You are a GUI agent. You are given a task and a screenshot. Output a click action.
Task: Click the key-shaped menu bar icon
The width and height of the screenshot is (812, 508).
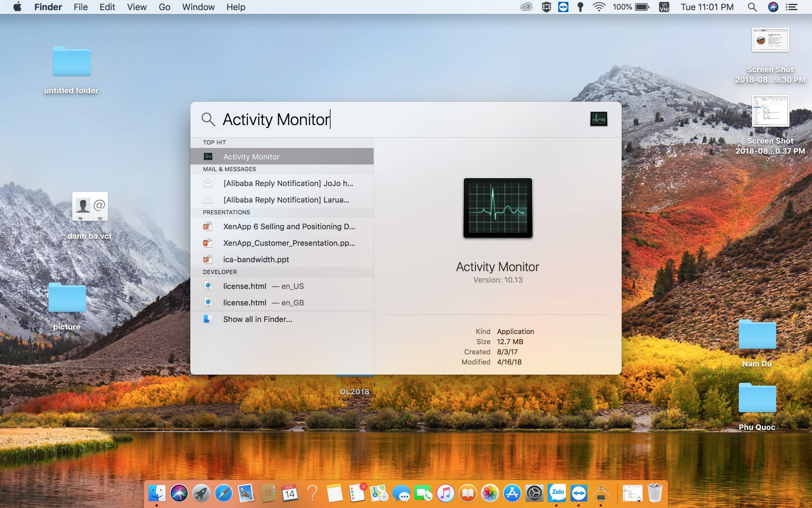click(580, 7)
